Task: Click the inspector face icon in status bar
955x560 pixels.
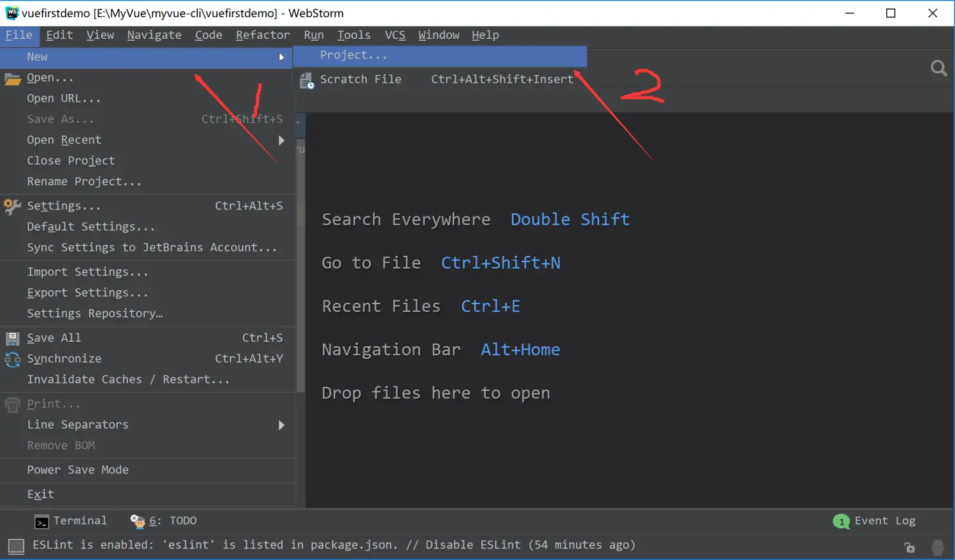Action: pos(938,547)
